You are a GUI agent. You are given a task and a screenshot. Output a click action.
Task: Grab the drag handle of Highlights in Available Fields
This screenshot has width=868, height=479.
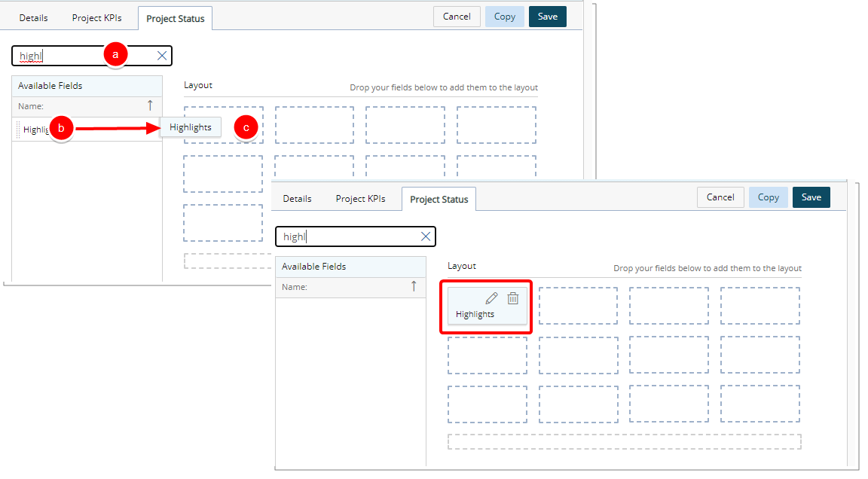pos(18,130)
